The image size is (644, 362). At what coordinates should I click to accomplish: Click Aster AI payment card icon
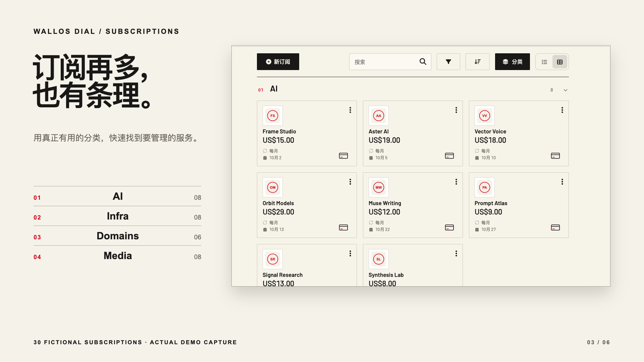click(449, 156)
